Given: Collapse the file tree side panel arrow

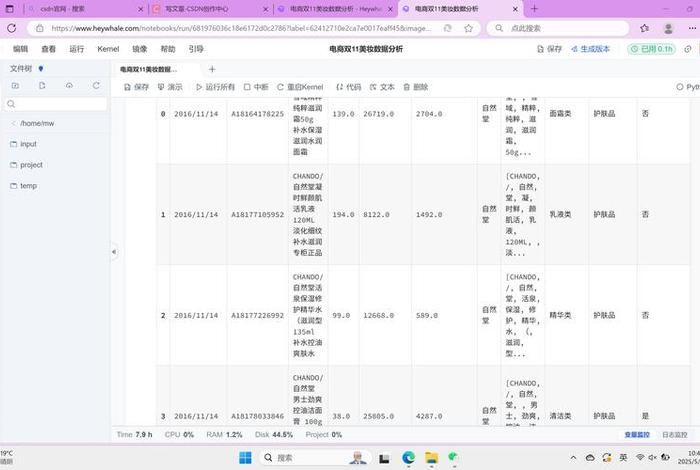Looking at the screenshot, I should click(x=114, y=252).
